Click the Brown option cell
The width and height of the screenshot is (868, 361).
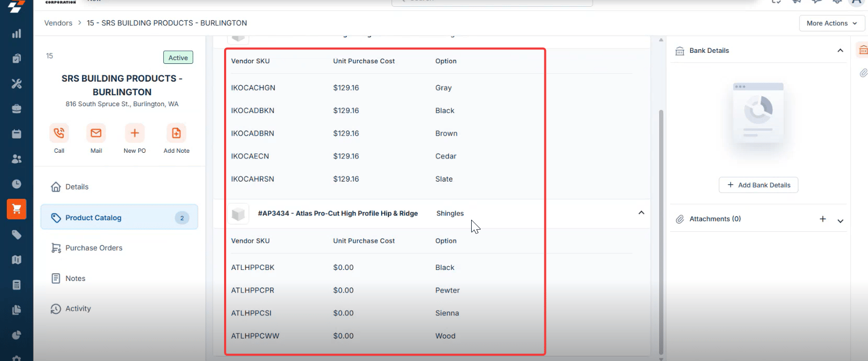(447, 133)
